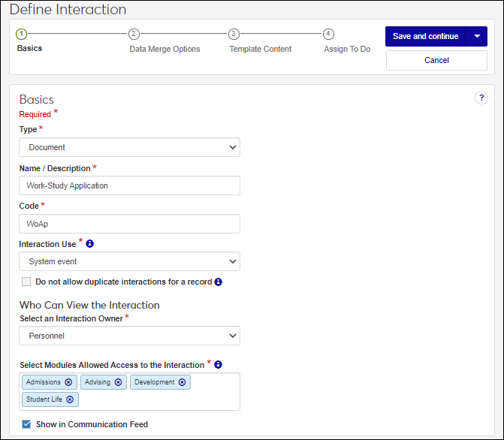The image size is (504, 440).
Task: Expand the Interaction Use dropdown
Action: (129, 261)
